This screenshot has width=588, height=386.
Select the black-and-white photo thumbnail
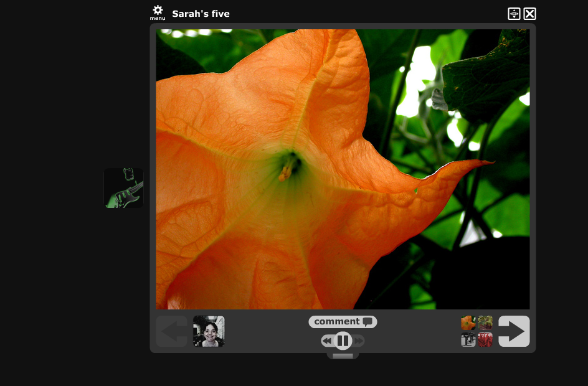click(x=468, y=340)
